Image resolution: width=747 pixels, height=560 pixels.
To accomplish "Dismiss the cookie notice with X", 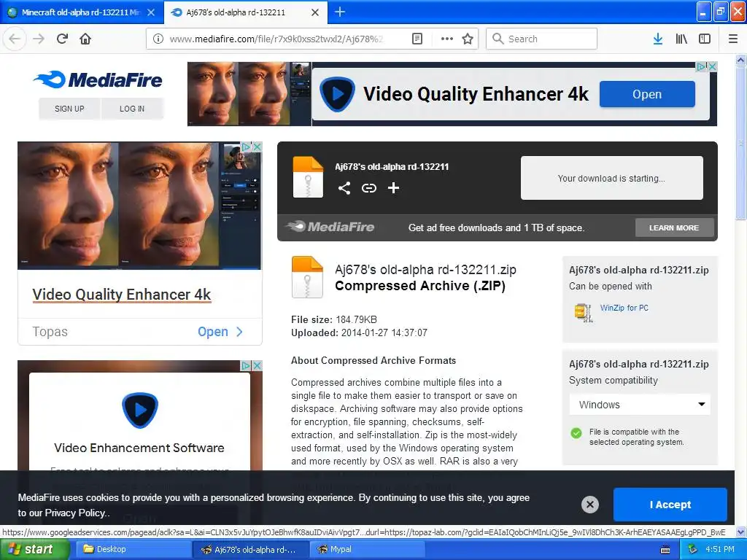I will click(589, 505).
